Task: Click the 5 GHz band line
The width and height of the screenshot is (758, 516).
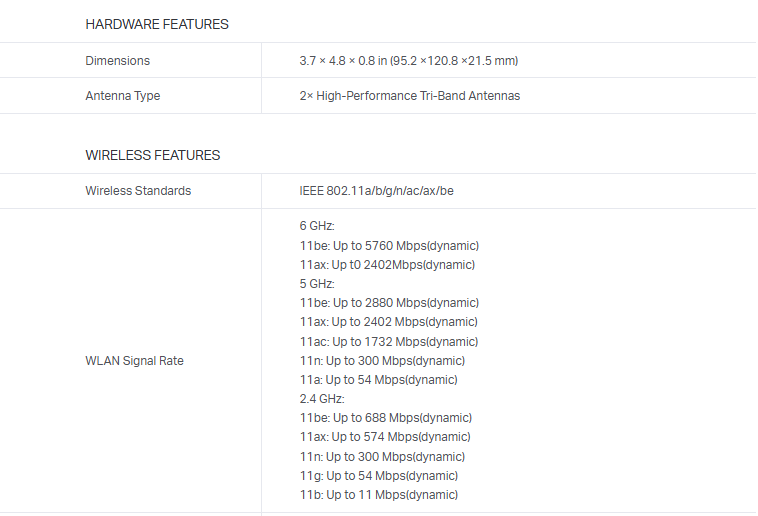Action: tap(317, 284)
